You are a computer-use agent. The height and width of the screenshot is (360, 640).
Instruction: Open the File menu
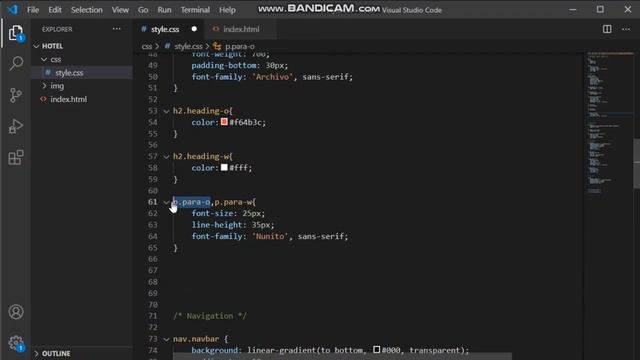(x=33, y=10)
